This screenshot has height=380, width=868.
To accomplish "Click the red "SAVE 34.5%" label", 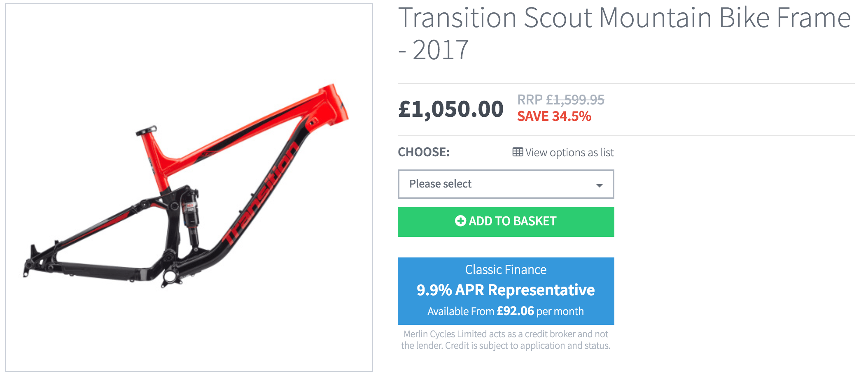I will [x=554, y=116].
